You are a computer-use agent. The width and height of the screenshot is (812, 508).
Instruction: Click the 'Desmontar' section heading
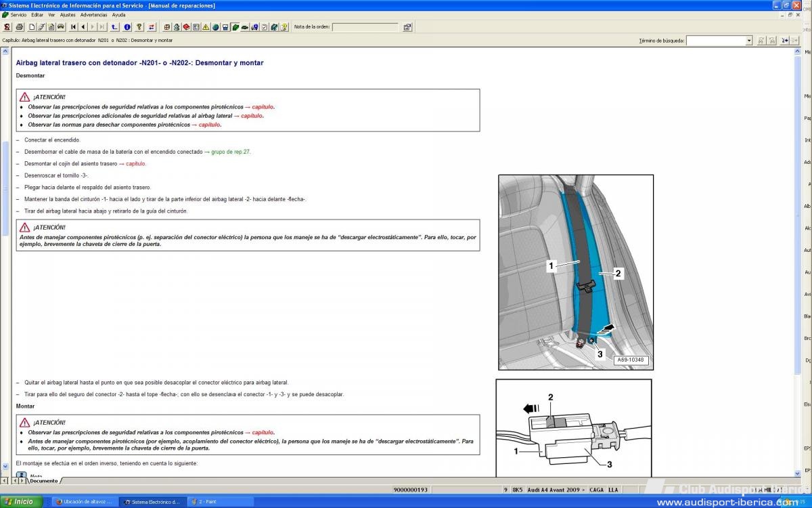point(30,76)
